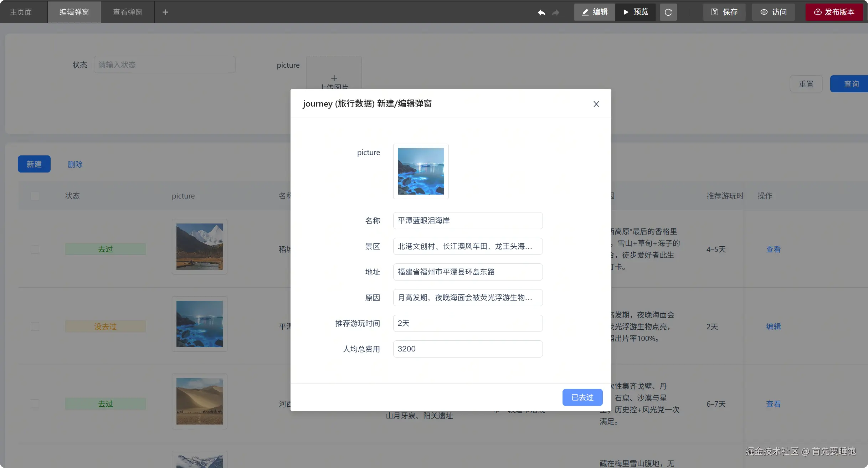
Task: Switch to Preview (预览) mode
Action: click(635, 12)
